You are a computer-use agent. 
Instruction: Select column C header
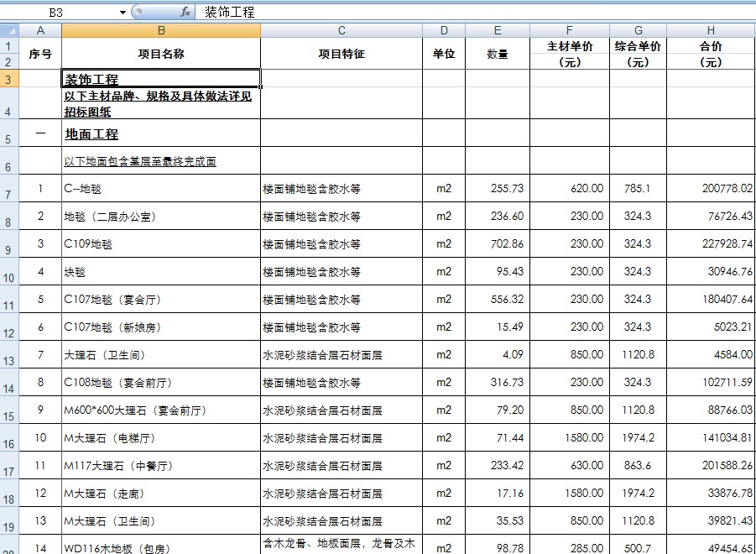coord(342,31)
